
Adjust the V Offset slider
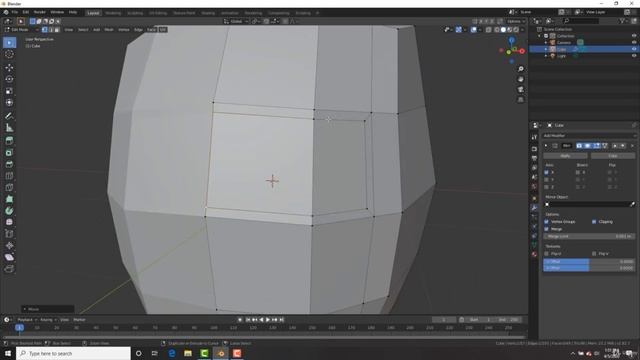tap(589, 268)
